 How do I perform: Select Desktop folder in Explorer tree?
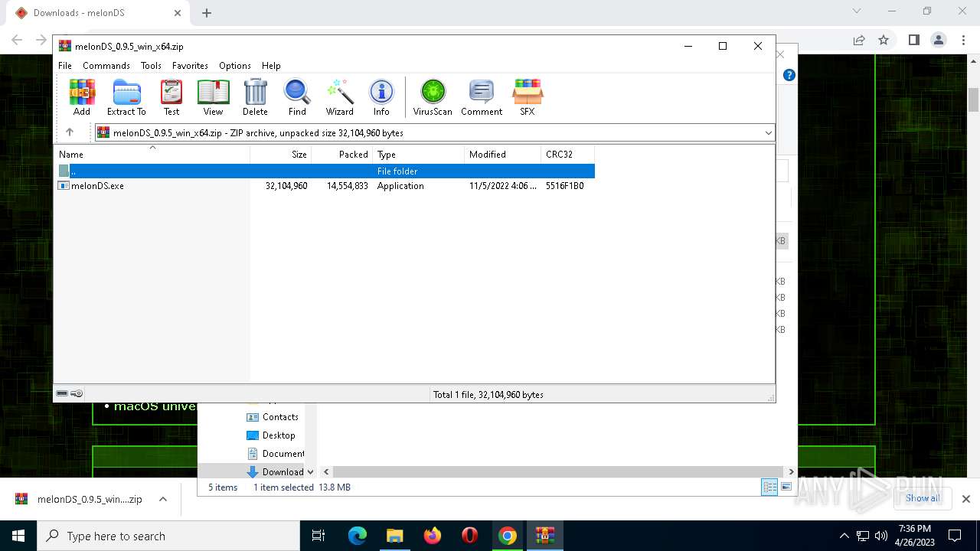click(x=271, y=435)
